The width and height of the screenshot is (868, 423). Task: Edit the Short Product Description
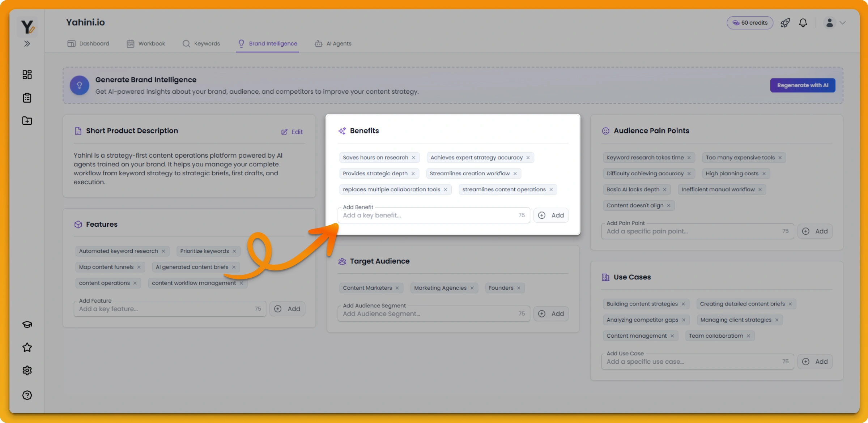292,132
